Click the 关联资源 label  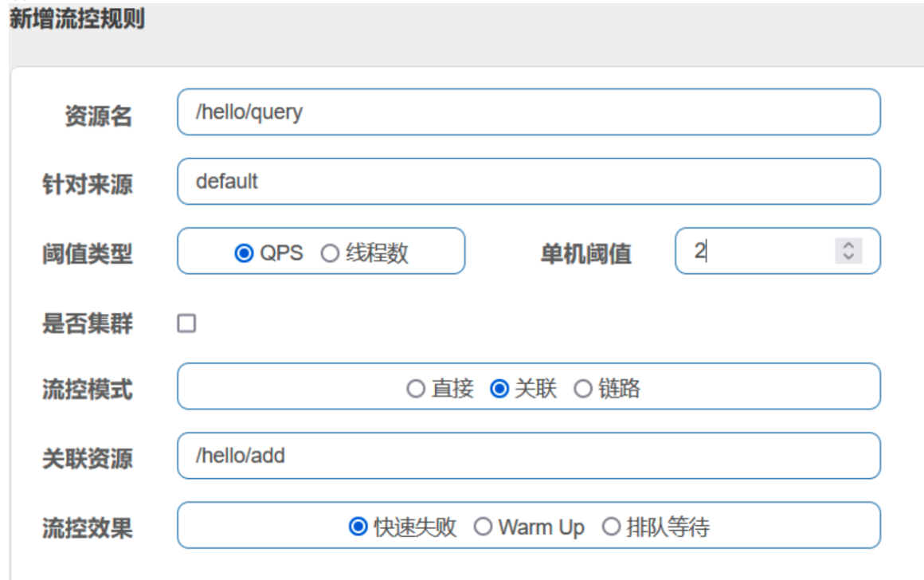(x=87, y=459)
